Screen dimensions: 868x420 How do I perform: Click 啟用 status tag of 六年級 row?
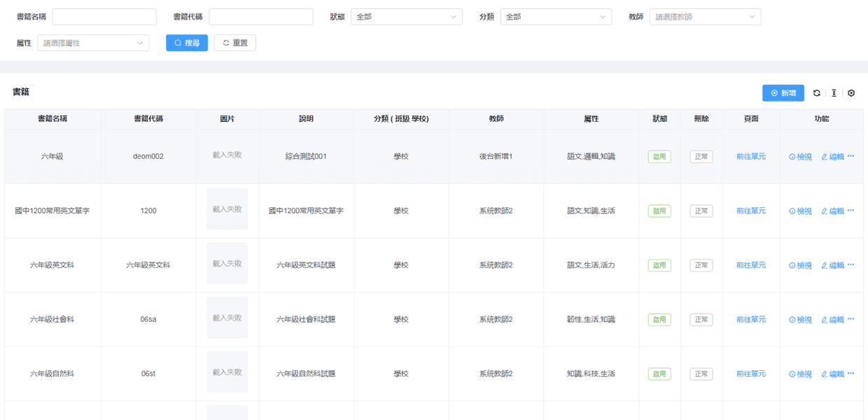click(x=659, y=157)
